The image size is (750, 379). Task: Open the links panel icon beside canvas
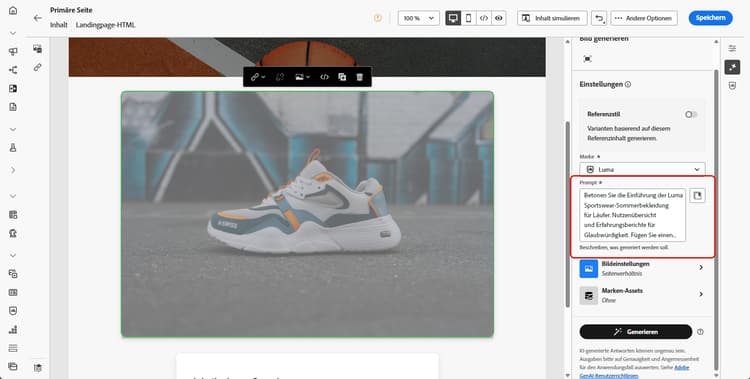(37, 67)
